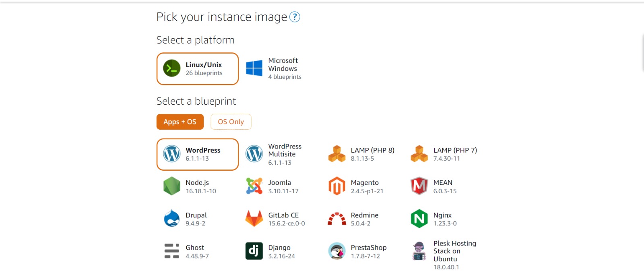Image resolution: width=644 pixels, height=277 pixels.
Task: Select the Apps + OS tab
Action: [180, 122]
